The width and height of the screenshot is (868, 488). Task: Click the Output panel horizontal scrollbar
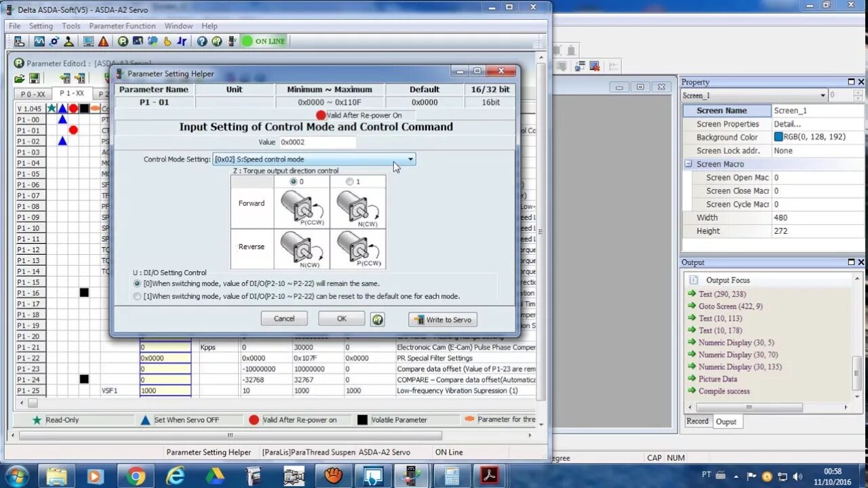point(768,407)
